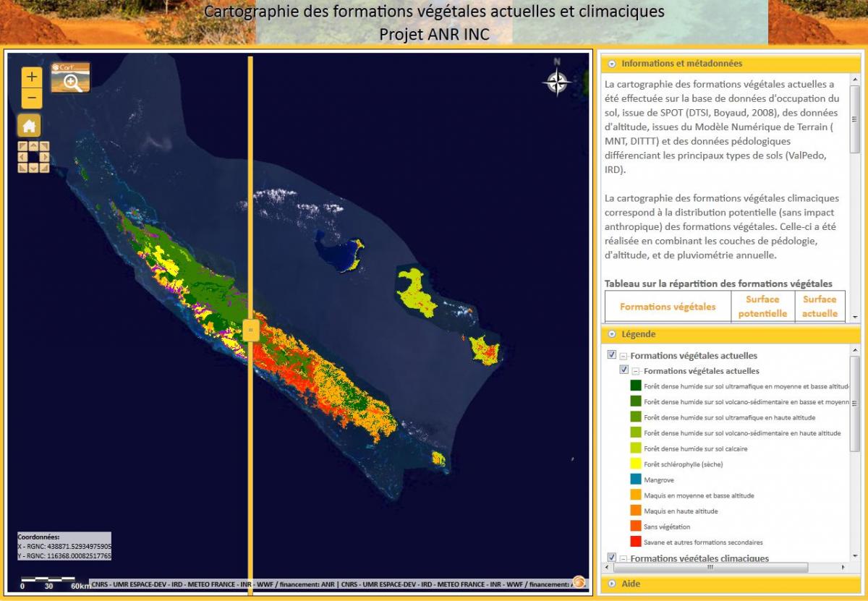868x601 pixels.
Task: Toggle Formations végétales climaciques layer checkbox
Action: coord(612,558)
